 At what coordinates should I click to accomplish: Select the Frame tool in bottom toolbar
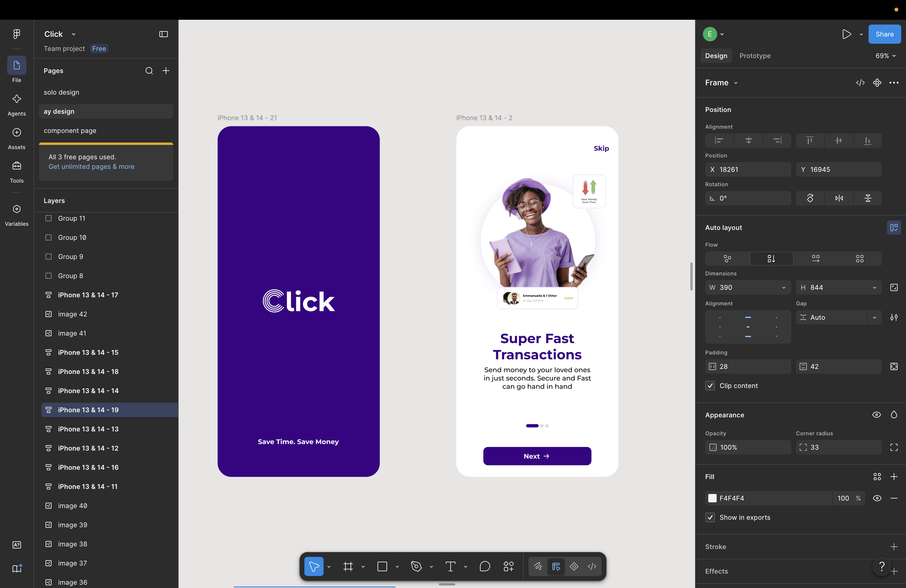[x=348, y=566]
